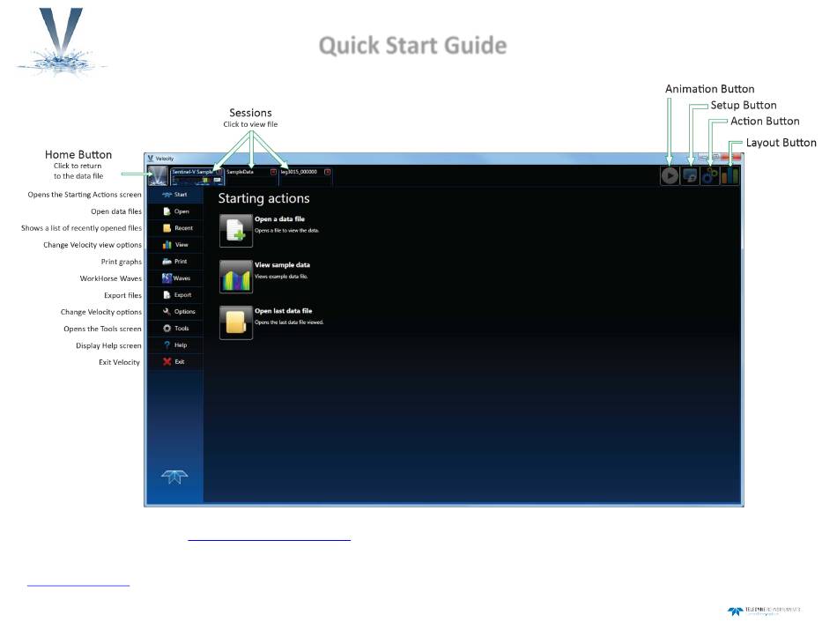Choose Export in the sidebar
This screenshot has height=644, width=837.
point(175,294)
